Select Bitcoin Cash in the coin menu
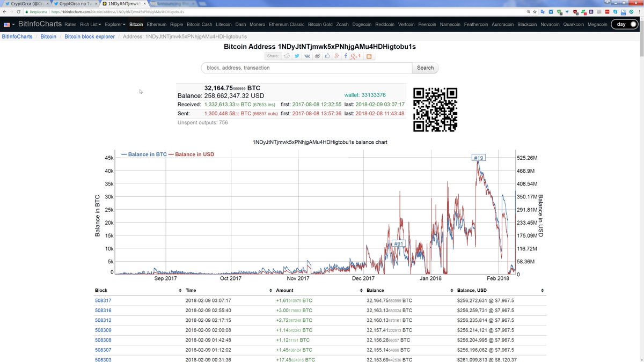644x362 pixels. pos(200,24)
